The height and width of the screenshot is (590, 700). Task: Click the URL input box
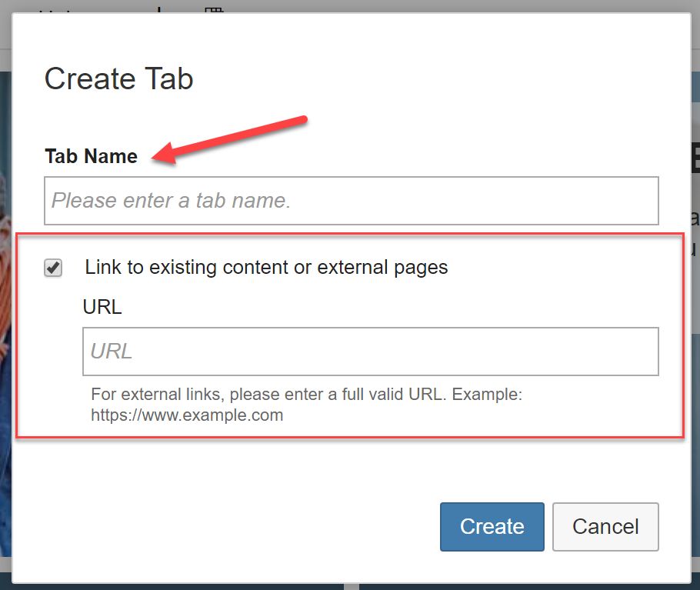(371, 352)
